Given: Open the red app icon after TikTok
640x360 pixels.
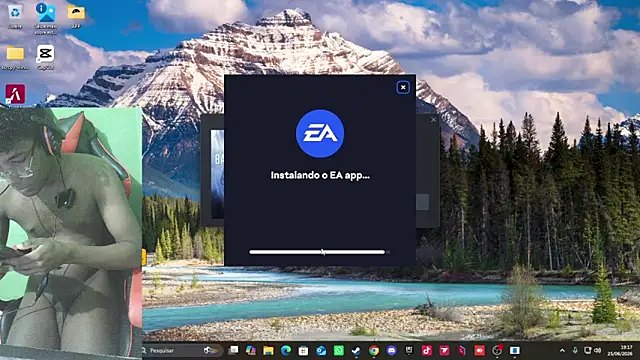Looking at the screenshot, I should coord(444,350).
